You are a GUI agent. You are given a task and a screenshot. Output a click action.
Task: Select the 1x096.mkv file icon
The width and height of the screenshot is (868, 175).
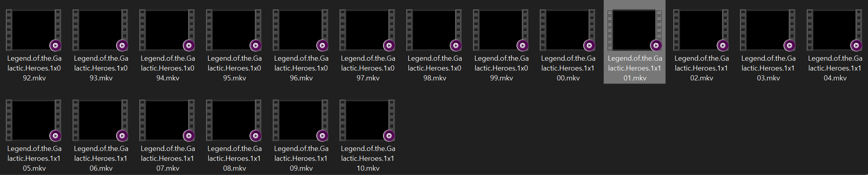[301, 30]
